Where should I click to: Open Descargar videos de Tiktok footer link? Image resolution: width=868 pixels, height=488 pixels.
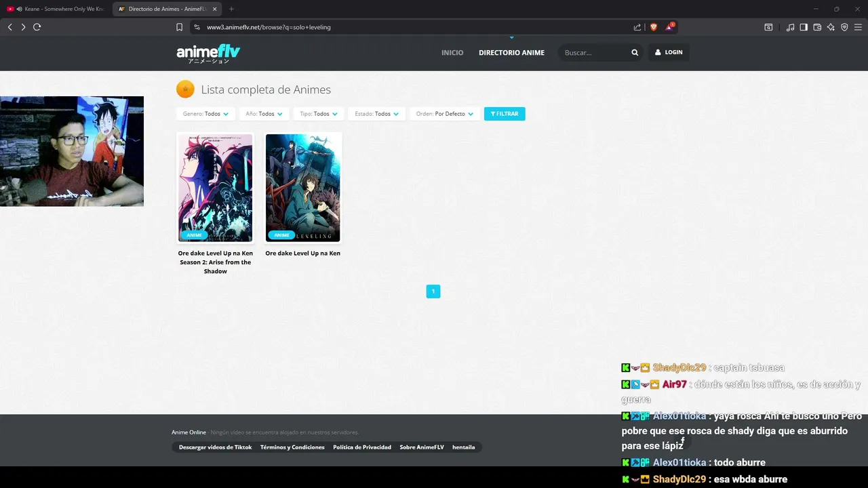click(x=215, y=447)
